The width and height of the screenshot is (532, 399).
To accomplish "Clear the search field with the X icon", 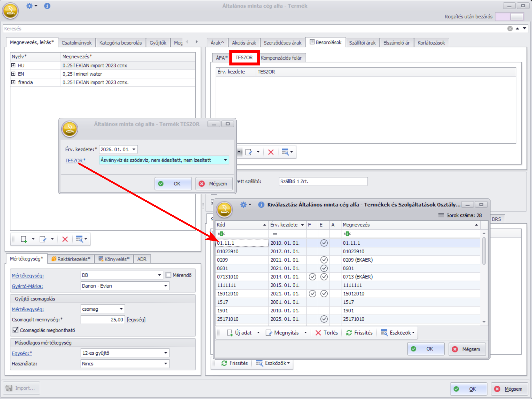I will click(x=510, y=29).
